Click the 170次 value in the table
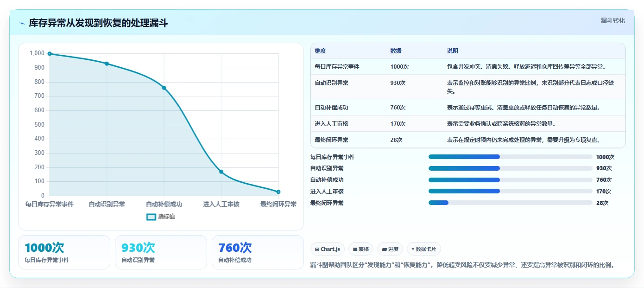Viewport: 644px width, 288px height. 398,124
